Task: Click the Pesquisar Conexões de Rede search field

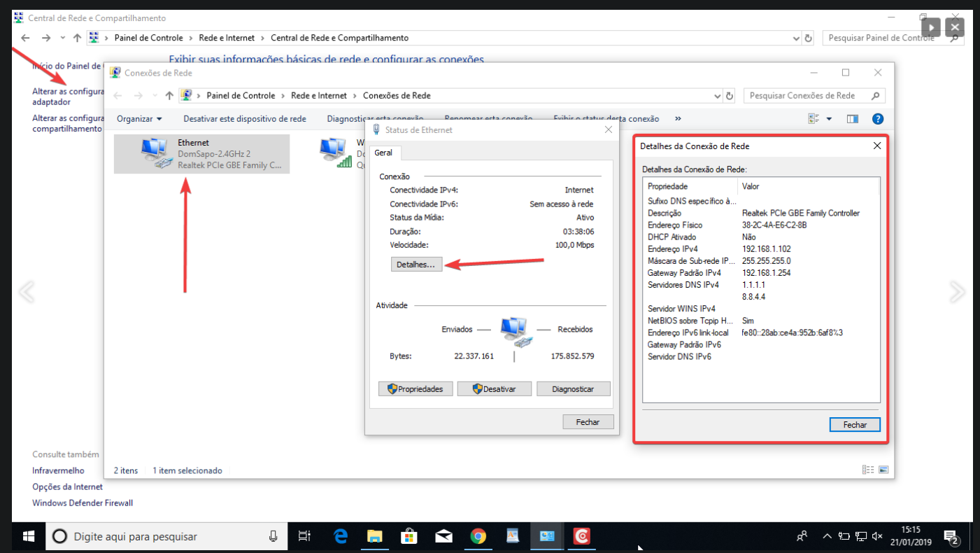Action: pos(814,95)
